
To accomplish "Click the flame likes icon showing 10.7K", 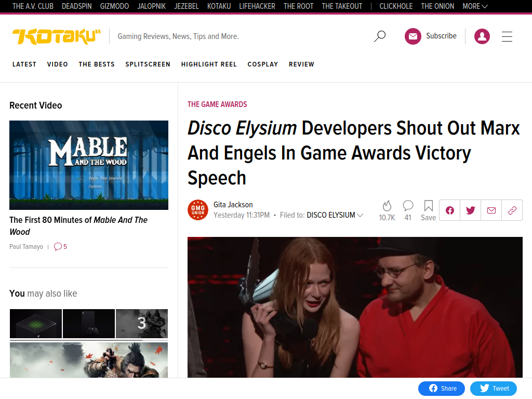I will 387,206.
